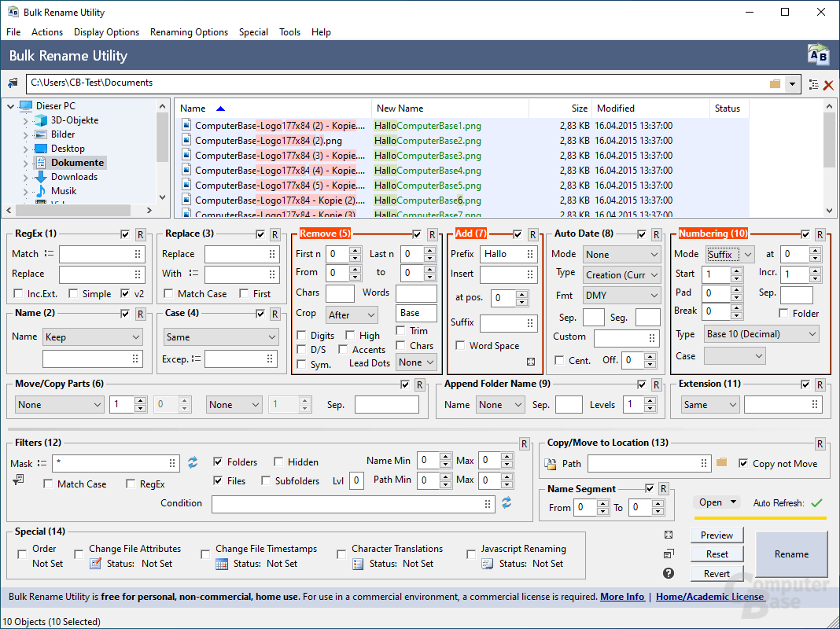Reset the Numbering section via its R icon

[x=819, y=233]
